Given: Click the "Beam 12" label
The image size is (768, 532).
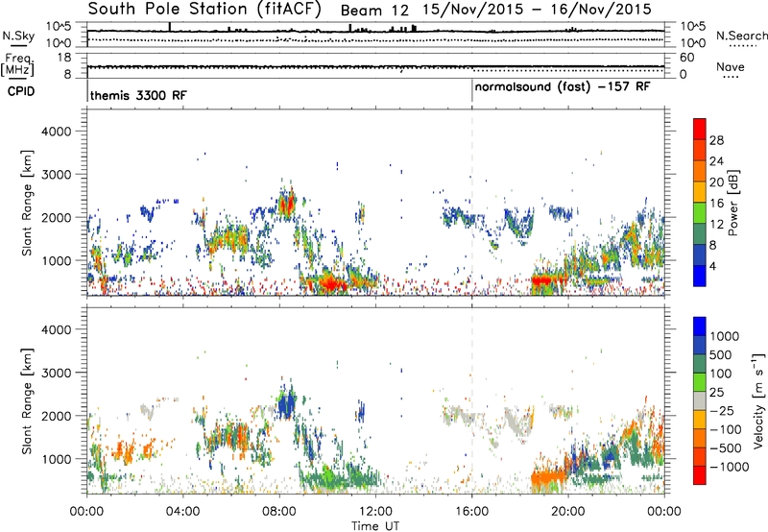Looking at the screenshot, I should pos(374,11).
